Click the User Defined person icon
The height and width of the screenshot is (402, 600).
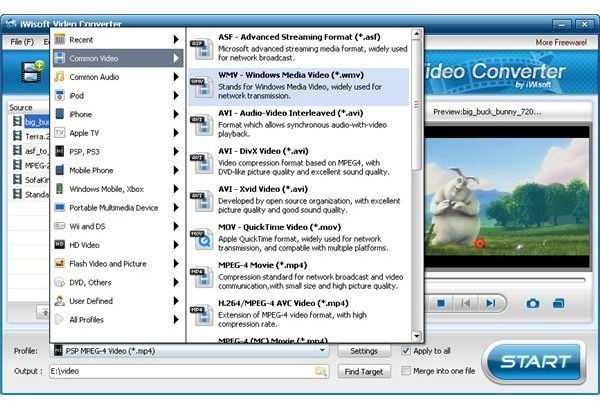59,301
